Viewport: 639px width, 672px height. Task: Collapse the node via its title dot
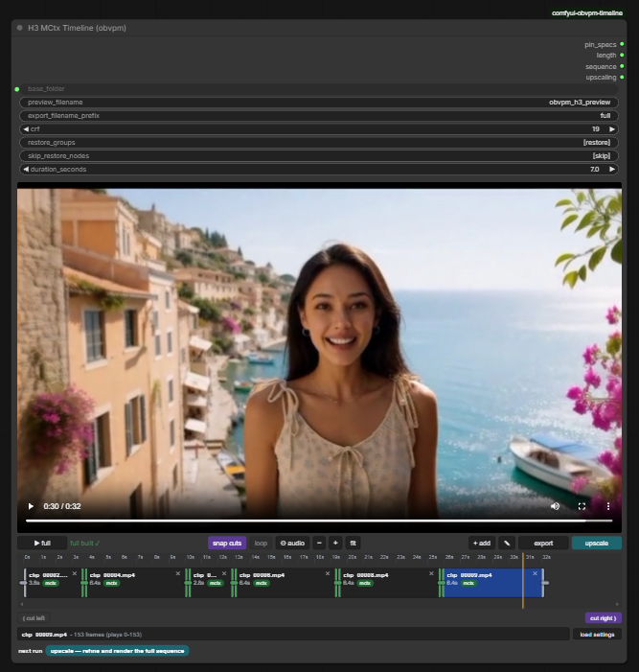coord(20,28)
